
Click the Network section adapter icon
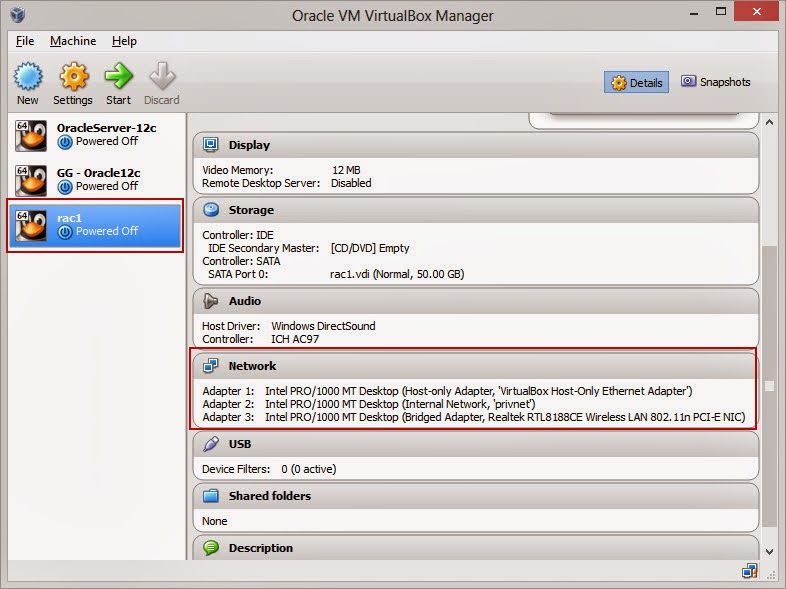point(211,366)
